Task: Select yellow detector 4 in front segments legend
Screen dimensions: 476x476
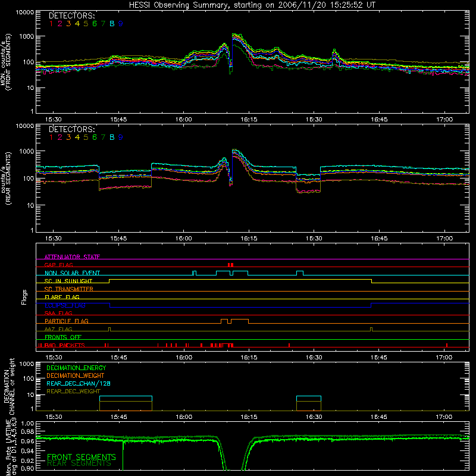Action: (x=77, y=24)
